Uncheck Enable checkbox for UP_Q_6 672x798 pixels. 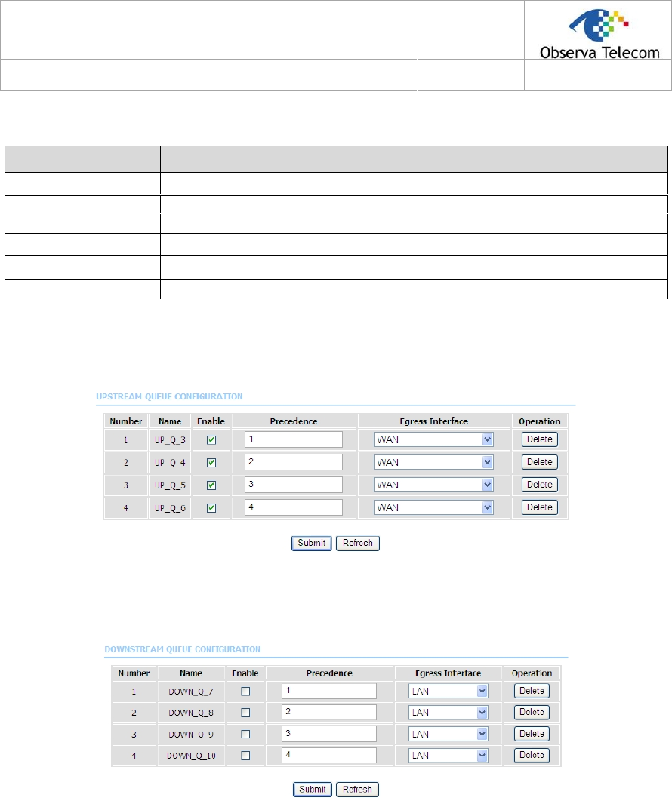pos(211,508)
